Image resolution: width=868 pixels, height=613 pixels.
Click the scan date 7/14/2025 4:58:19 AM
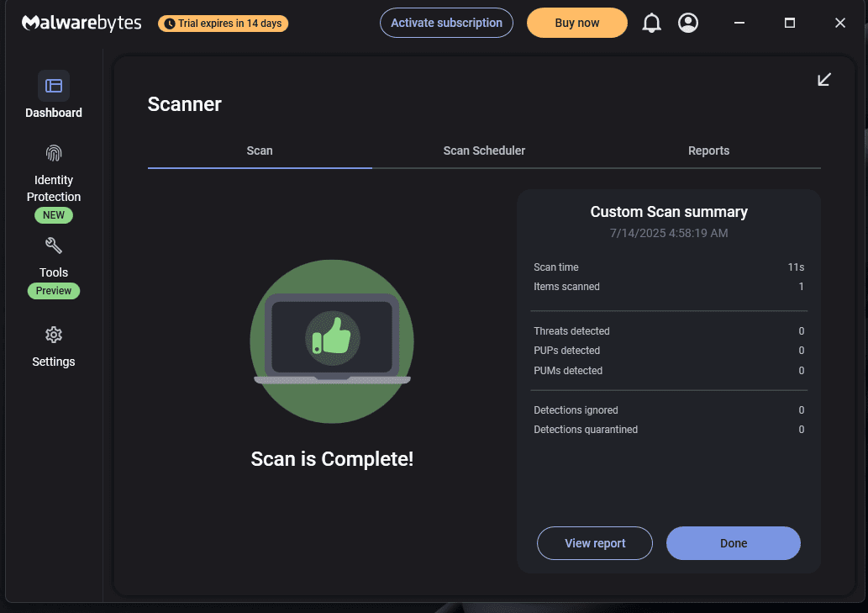(669, 233)
